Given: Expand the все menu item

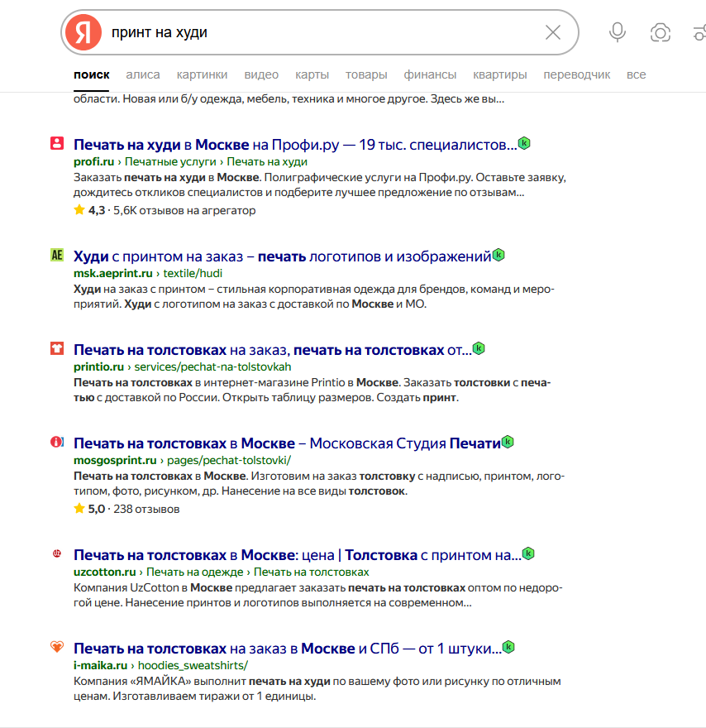Looking at the screenshot, I should point(636,74).
